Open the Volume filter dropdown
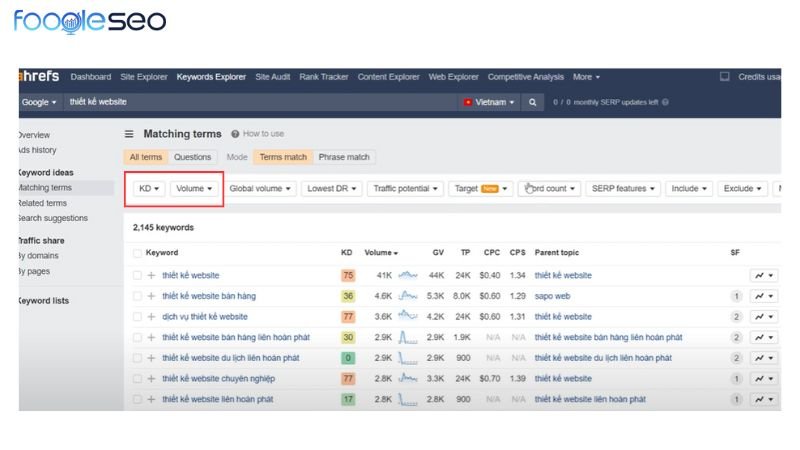800x450 pixels. tap(194, 189)
